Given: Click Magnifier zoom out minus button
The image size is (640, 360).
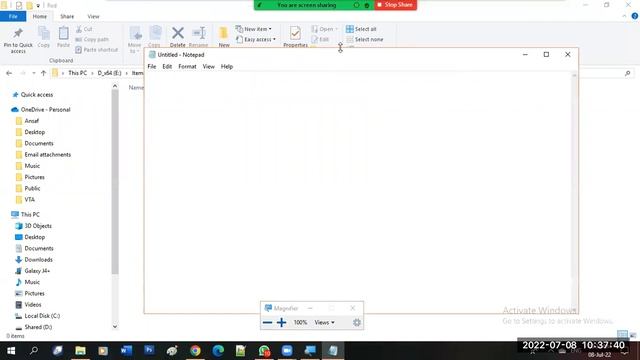Looking at the screenshot, I should tap(267, 322).
